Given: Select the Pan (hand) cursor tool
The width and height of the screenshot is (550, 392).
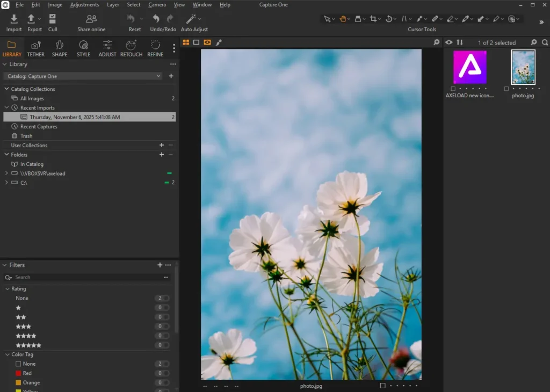Looking at the screenshot, I should (x=343, y=19).
